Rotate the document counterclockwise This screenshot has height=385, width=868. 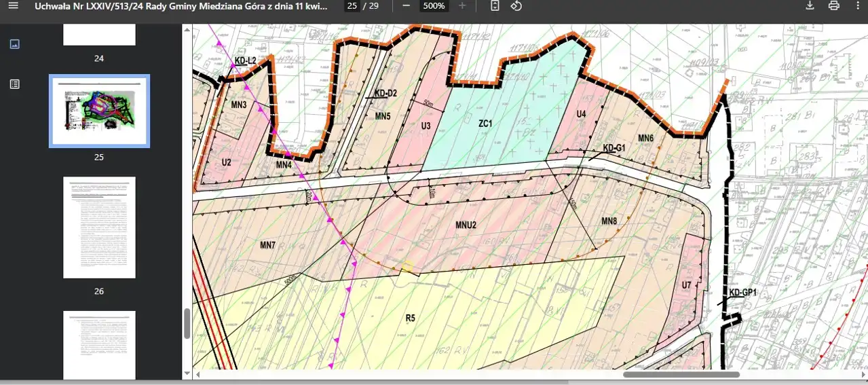pos(516,5)
